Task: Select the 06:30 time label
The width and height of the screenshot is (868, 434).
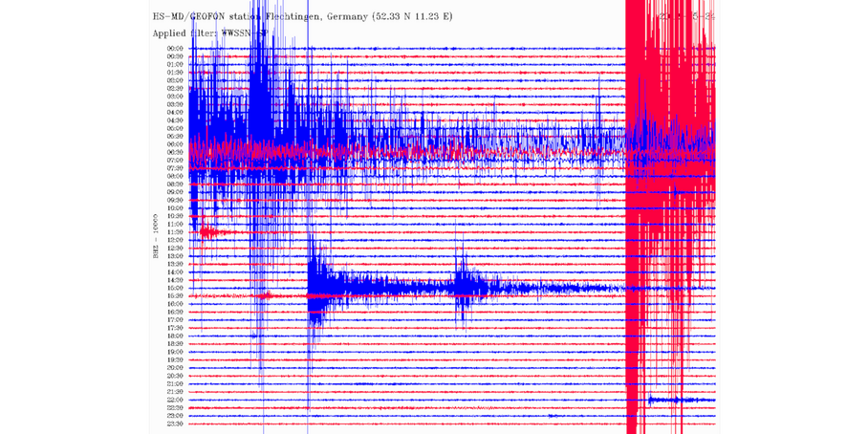Action: (x=175, y=152)
